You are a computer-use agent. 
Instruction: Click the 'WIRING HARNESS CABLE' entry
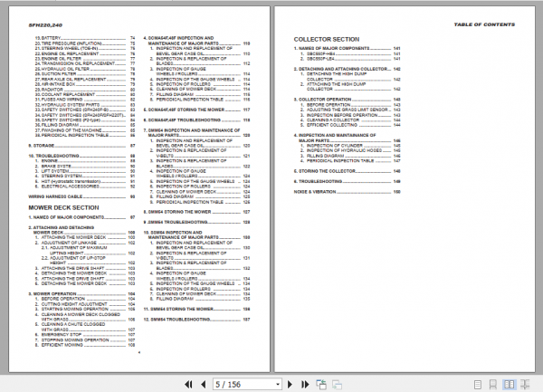[x=81, y=196]
